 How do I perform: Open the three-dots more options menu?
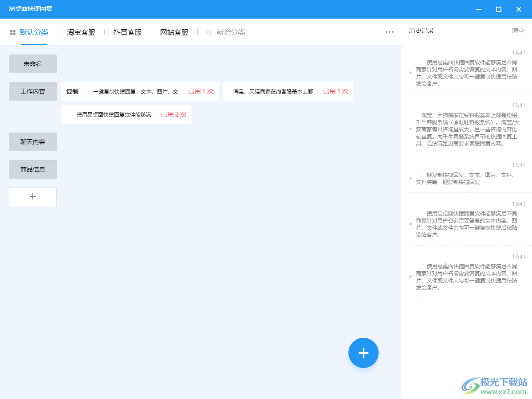pos(390,32)
